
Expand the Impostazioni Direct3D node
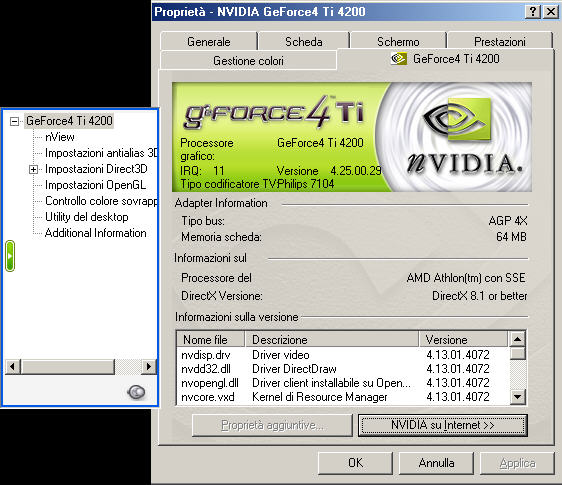33,169
